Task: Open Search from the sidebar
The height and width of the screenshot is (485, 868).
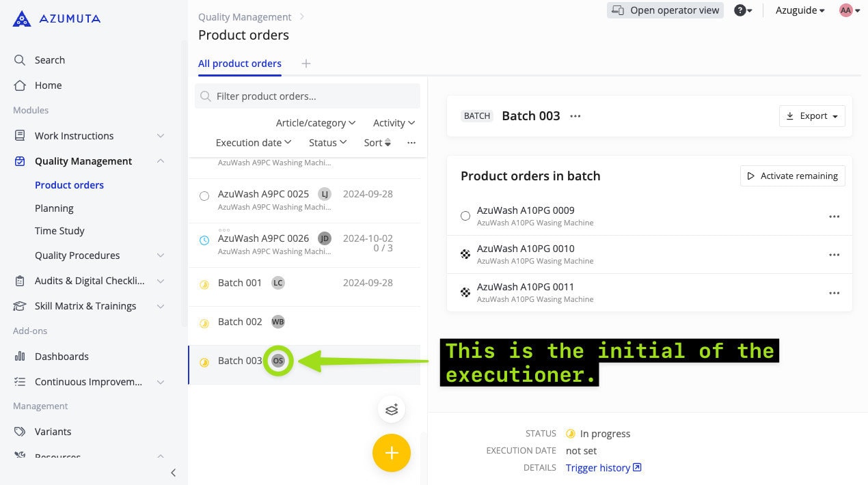Action: 49,59
